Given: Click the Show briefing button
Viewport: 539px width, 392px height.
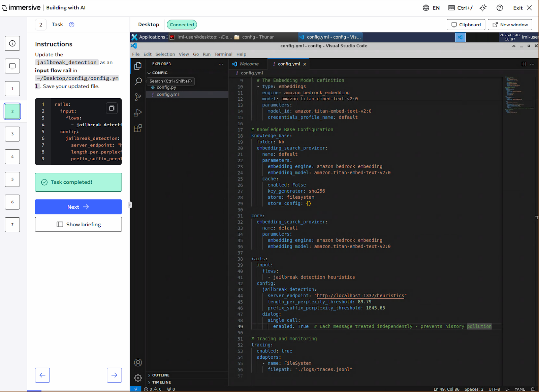Looking at the screenshot, I should point(78,224).
